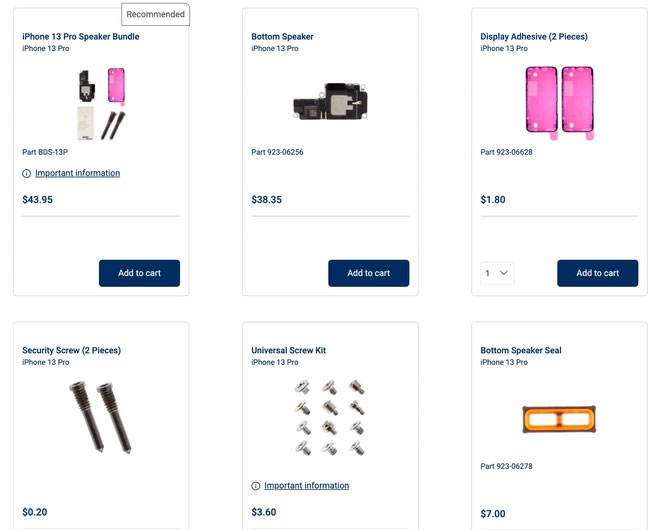Open Important information link in Speaker Bundle

click(x=77, y=173)
